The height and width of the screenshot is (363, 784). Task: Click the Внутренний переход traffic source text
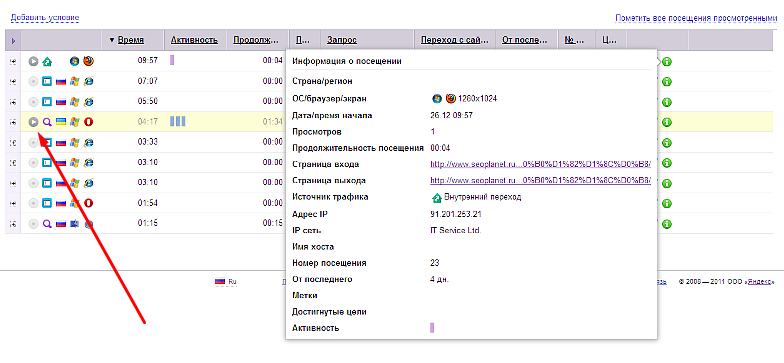482,198
